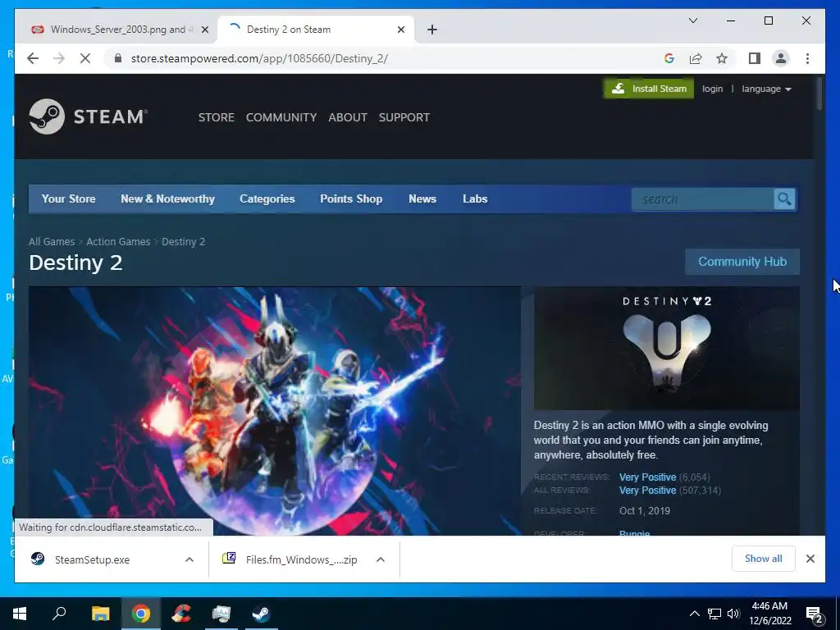
Task: Click the Chrome taskbar icon
Action: pyautogui.click(x=141, y=614)
